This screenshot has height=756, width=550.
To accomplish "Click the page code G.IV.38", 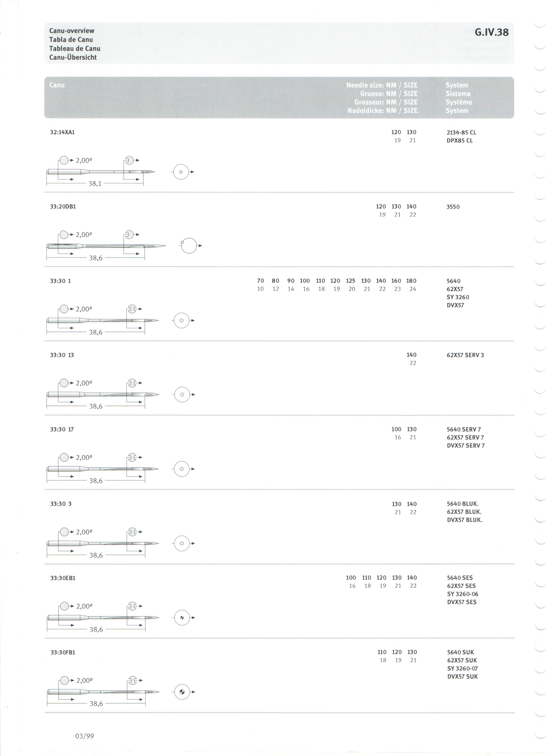I will [x=492, y=32].
